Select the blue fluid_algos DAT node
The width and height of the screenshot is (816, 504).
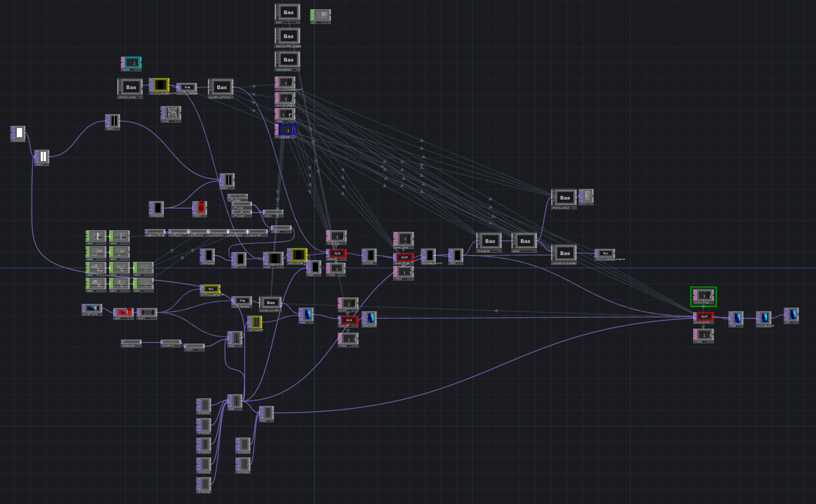[286, 130]
